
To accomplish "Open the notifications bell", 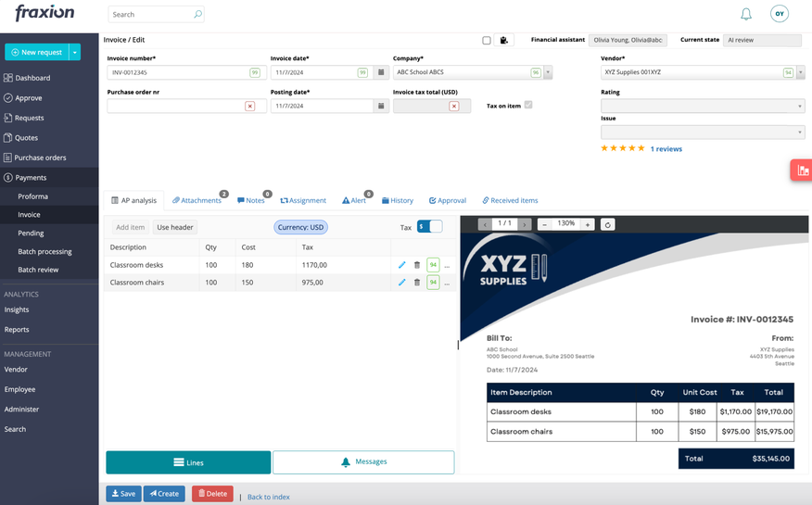I will click(745, 14).
